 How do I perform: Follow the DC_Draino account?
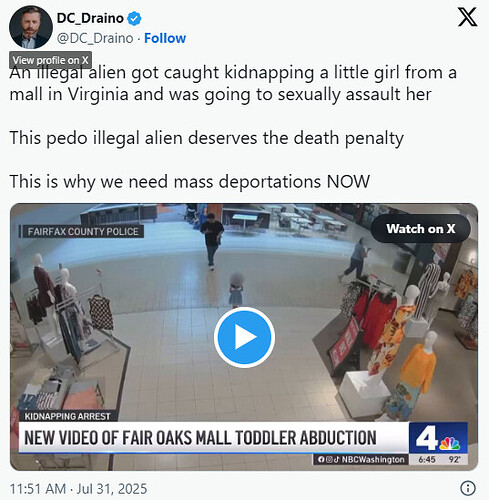[x=165, y=38]
